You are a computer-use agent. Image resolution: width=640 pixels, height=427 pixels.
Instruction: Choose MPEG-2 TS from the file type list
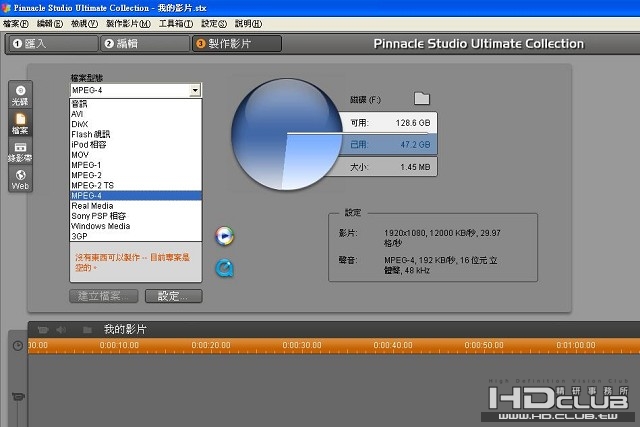coord(136,185)
